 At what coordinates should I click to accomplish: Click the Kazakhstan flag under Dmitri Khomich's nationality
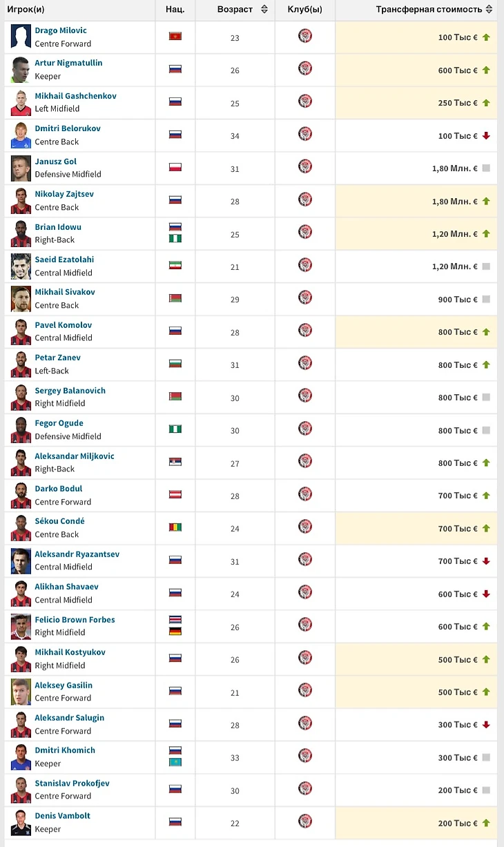175,761
